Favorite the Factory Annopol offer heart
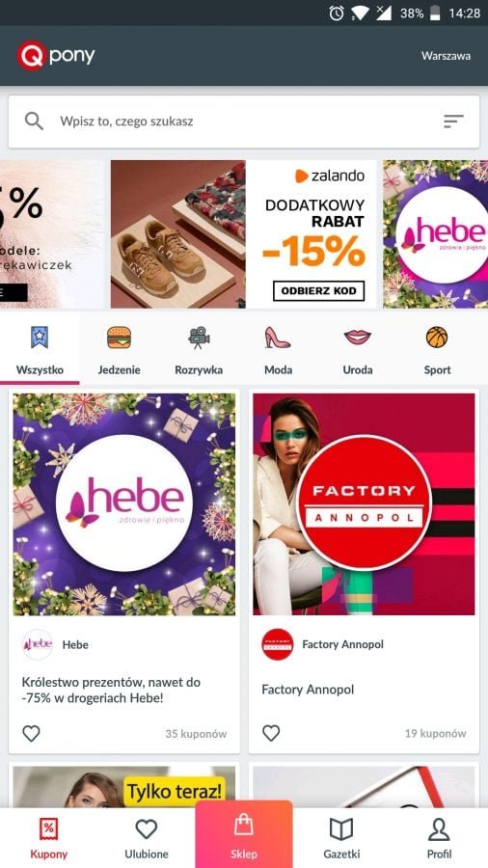 (271, 734)
